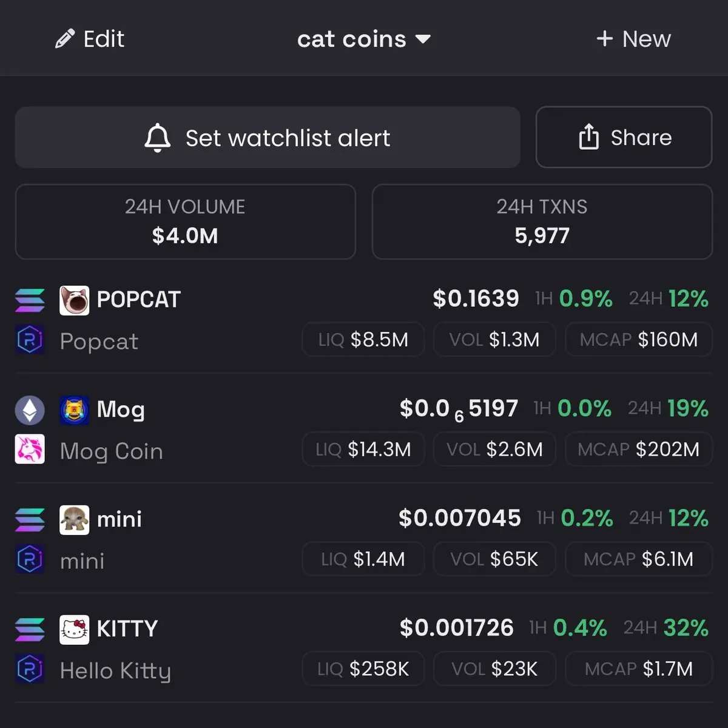728x728 pixels.
Task: Click Mog LIQ $14.3M badge
Action: [x=363, y=450]
